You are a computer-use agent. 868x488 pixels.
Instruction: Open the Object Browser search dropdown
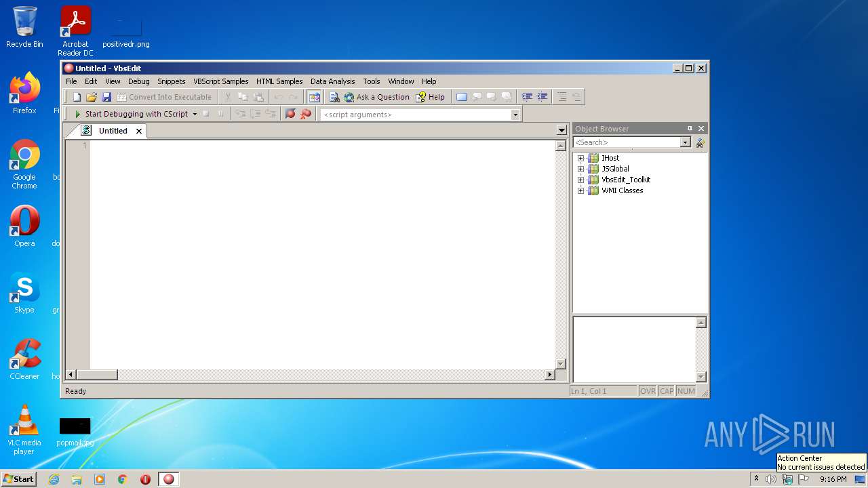click(686, 142)
